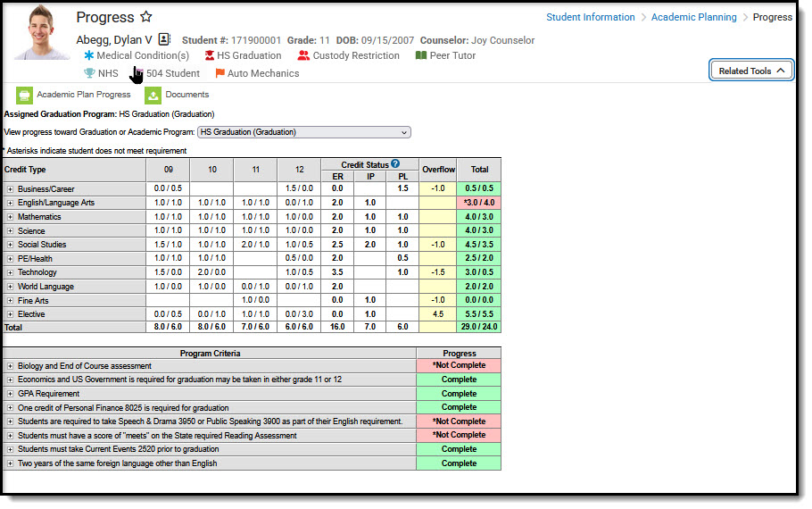Expand Economics and US Government criteria
This screenshot has height=509, width=812.
(10, 380)
